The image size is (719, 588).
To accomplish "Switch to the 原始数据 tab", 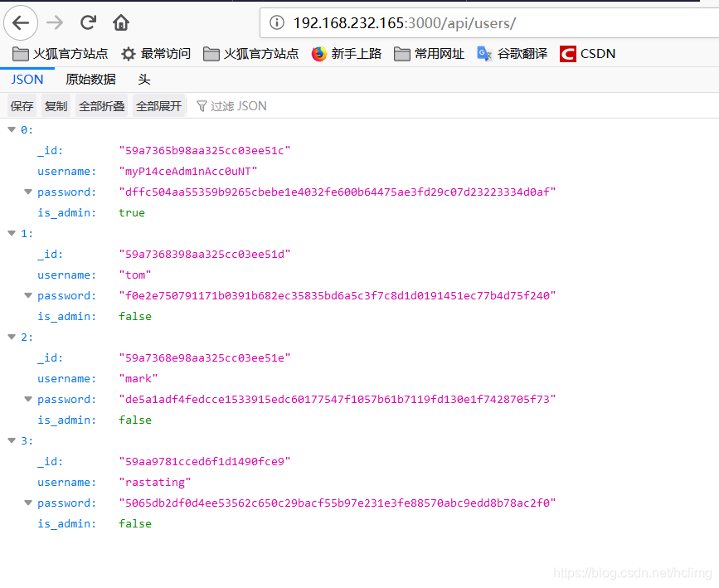I will tap(90, 80).
